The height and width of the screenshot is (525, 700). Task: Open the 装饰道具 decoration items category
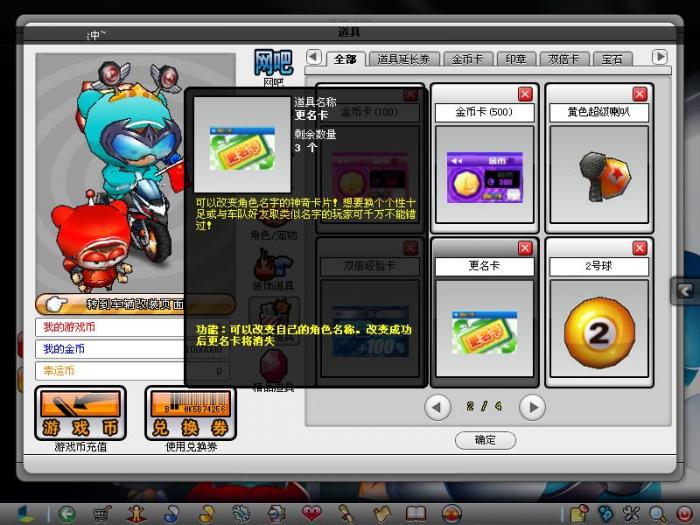click(273, 271)
